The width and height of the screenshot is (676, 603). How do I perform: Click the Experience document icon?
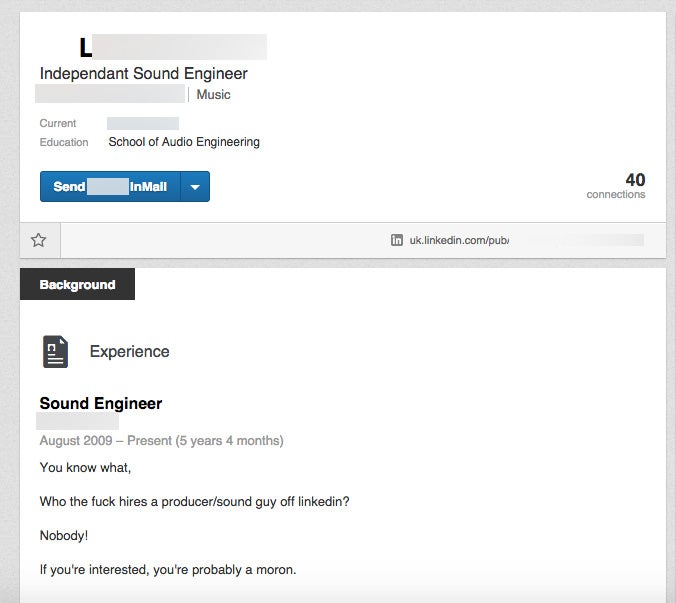point(56,351)
